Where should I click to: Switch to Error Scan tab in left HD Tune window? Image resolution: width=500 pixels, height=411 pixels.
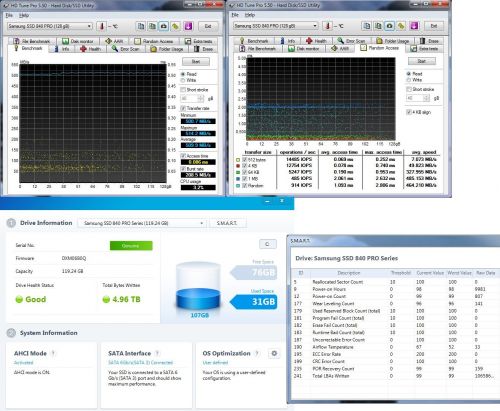[x=126, y=49]
